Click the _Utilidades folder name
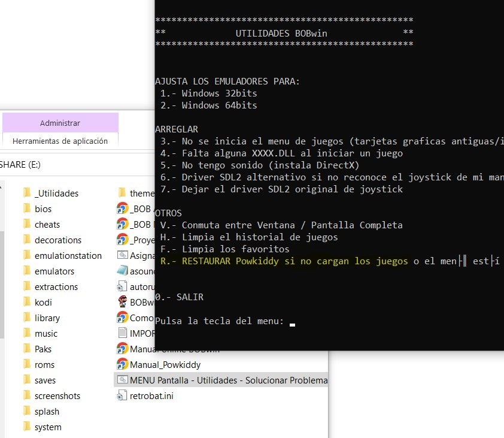The image size is (504, 438). click(x=57, y=193)
